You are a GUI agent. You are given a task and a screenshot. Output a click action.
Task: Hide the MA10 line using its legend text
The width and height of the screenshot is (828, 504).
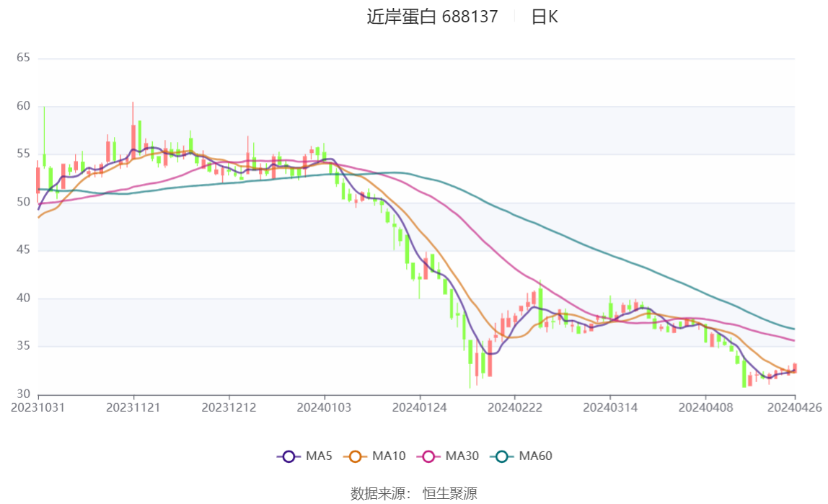tap(389, 456)
